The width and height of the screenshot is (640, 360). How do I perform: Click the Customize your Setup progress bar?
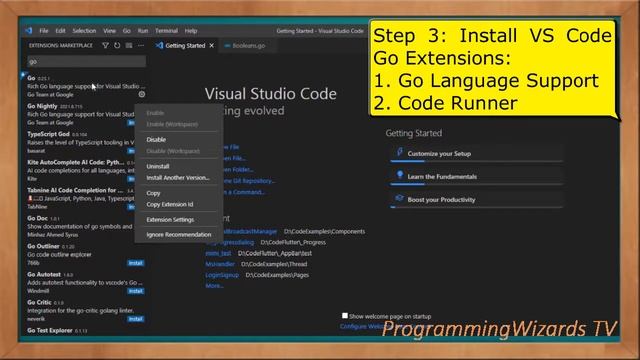click(x=476, y=162)
